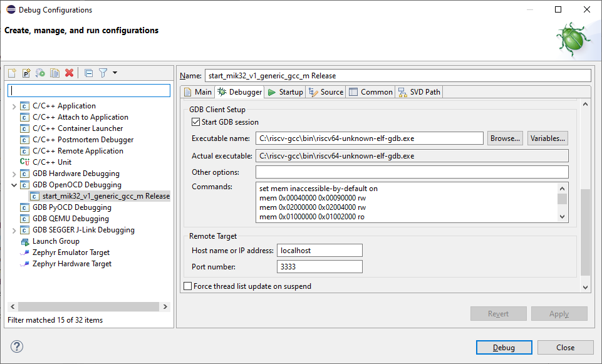Duplicate the selected launch configuration
Viewport: 602px width, 364px height.
pos(55,73)
